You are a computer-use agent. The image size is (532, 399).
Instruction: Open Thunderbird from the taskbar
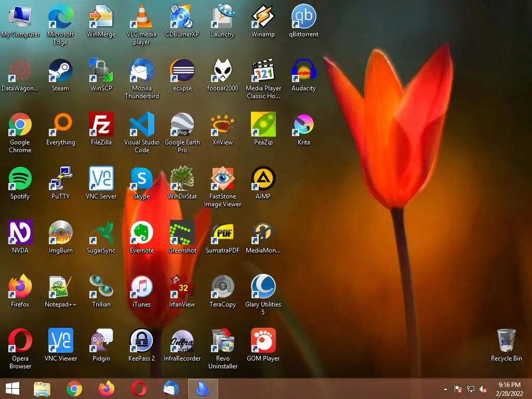tap(170, 389)
